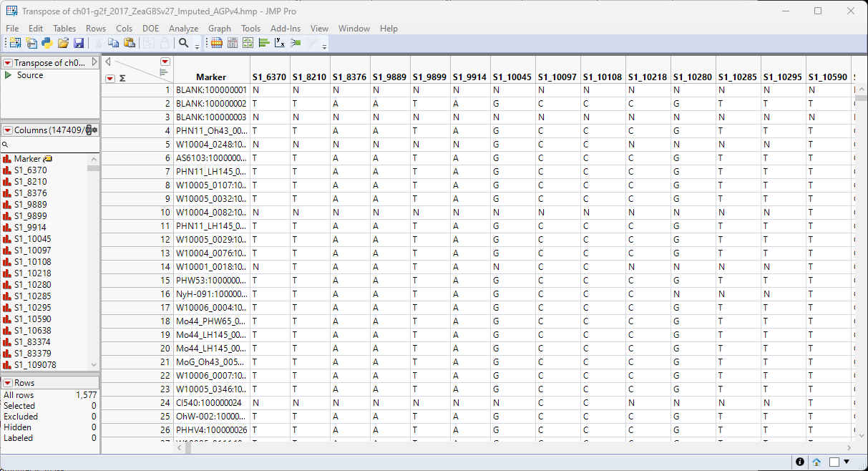Expand the table name red triangle menu
This screenshot has height=471, width=868.
coord(8,63)
